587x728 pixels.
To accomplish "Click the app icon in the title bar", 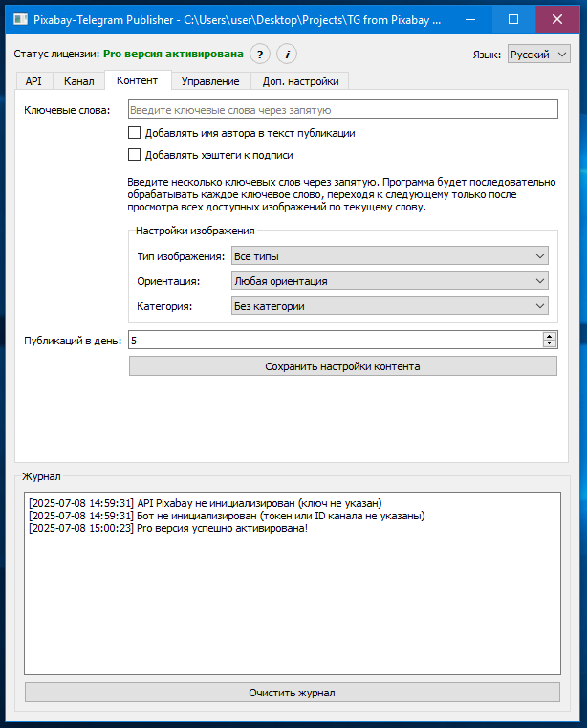I will click(20, 19).
